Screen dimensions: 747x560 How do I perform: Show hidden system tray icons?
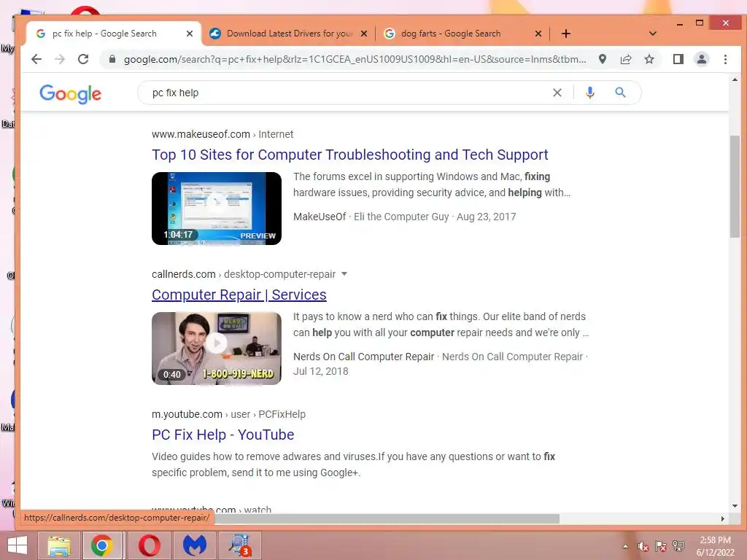(625, 546)
